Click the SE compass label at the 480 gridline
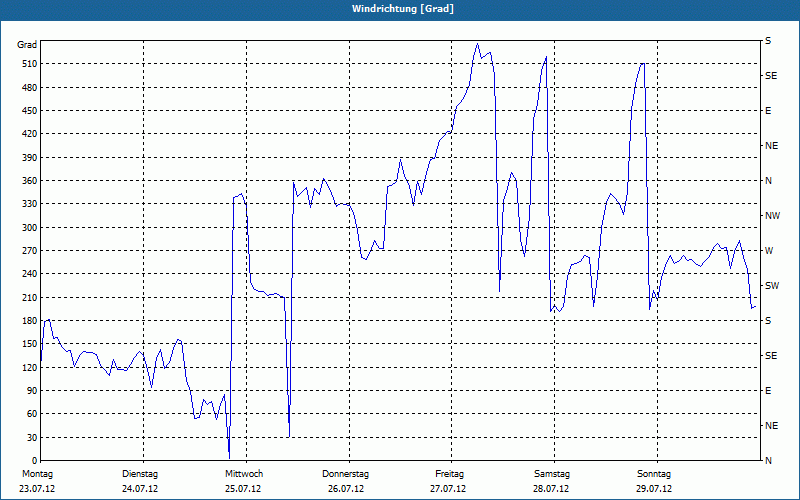The width and height of the screenshot is (800, 500). (771, 76)
